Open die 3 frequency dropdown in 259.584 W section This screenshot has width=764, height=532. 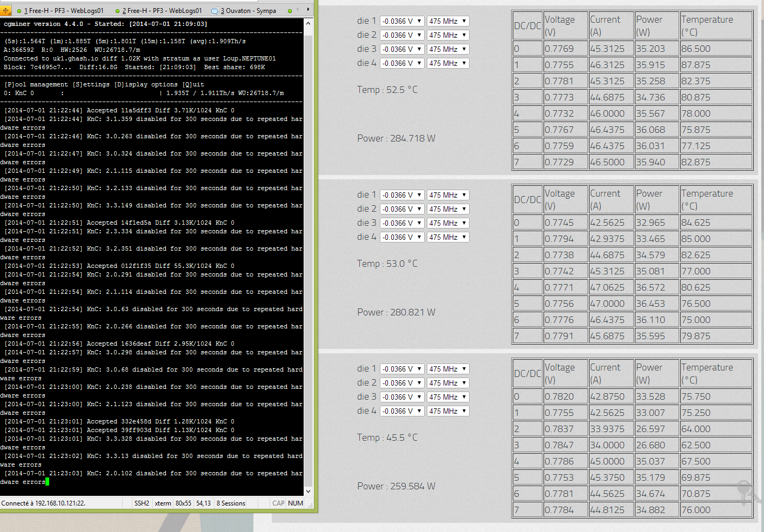tap(448, 397)
